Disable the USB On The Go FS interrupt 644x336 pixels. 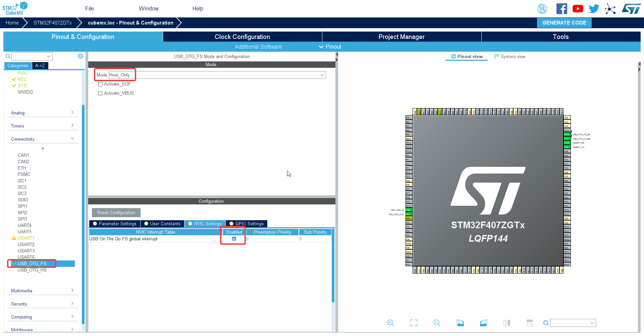(x=234, y=239)
